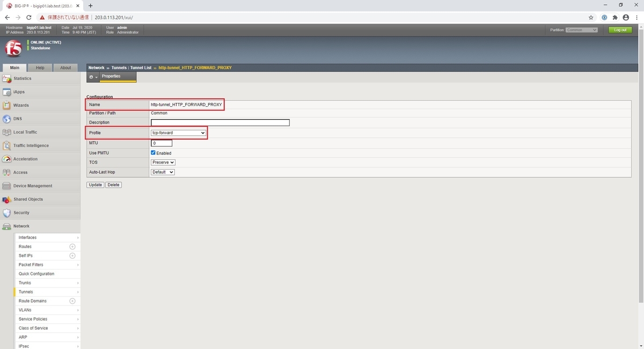Open the Security section icon
644x349 pixels.
click(8, 213)
